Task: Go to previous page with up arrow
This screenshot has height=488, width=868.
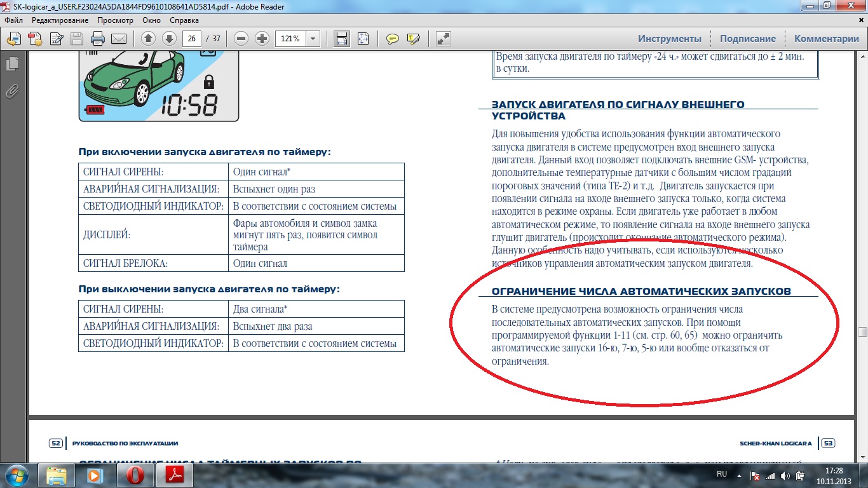Action: 148,39
